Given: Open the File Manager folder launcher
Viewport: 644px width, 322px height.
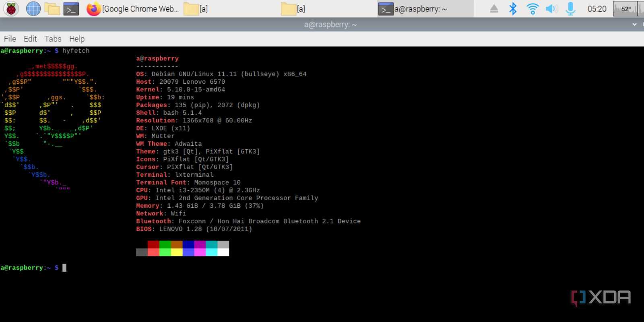Looking at the screenshot, I should click(x=52, y=8).
